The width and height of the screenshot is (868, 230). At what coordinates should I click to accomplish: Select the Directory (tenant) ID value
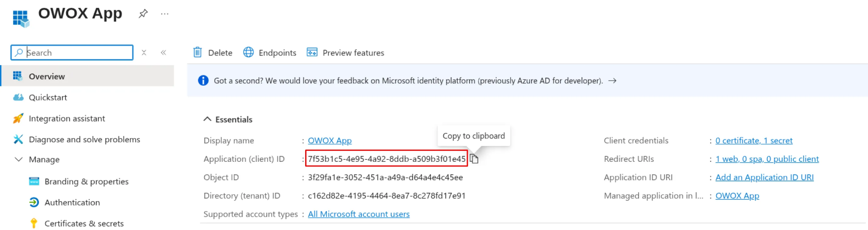[x=387, y=196]
